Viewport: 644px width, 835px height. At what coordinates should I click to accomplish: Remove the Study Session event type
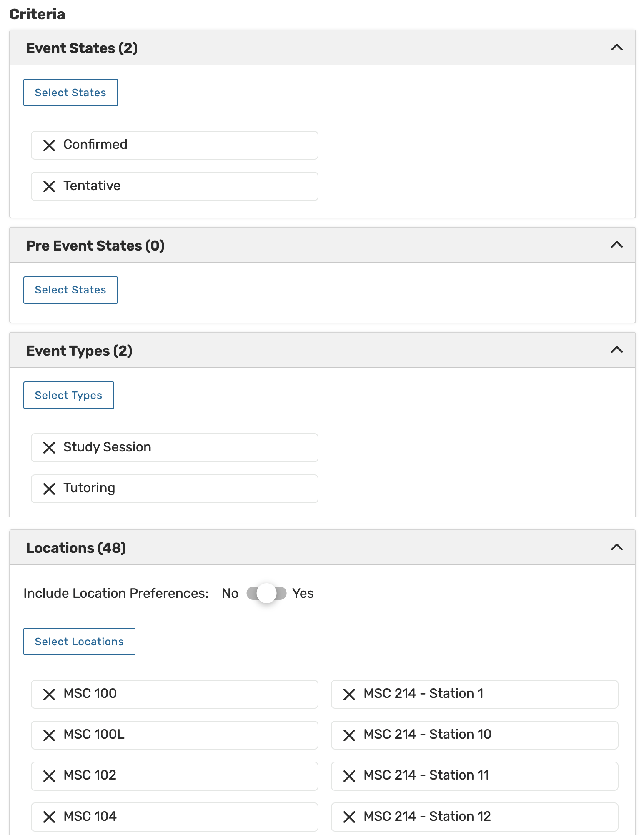click(x=49, y=448)
